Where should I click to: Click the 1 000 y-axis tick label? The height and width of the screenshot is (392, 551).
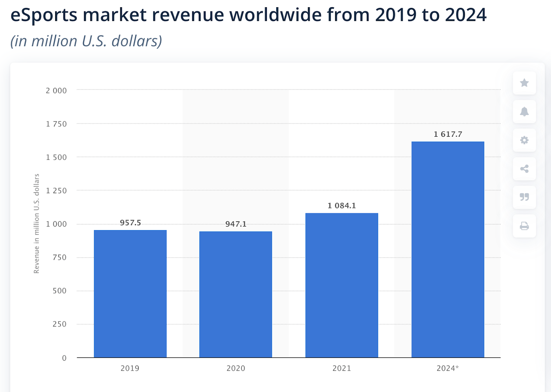point(56,224)
